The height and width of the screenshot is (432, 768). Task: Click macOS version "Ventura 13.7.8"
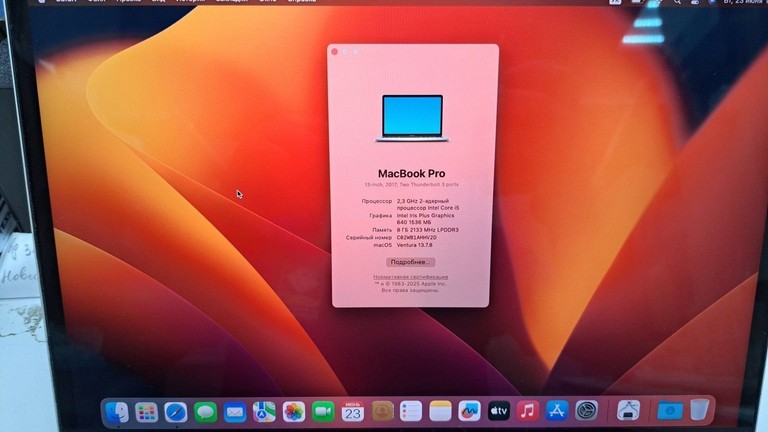414,245
